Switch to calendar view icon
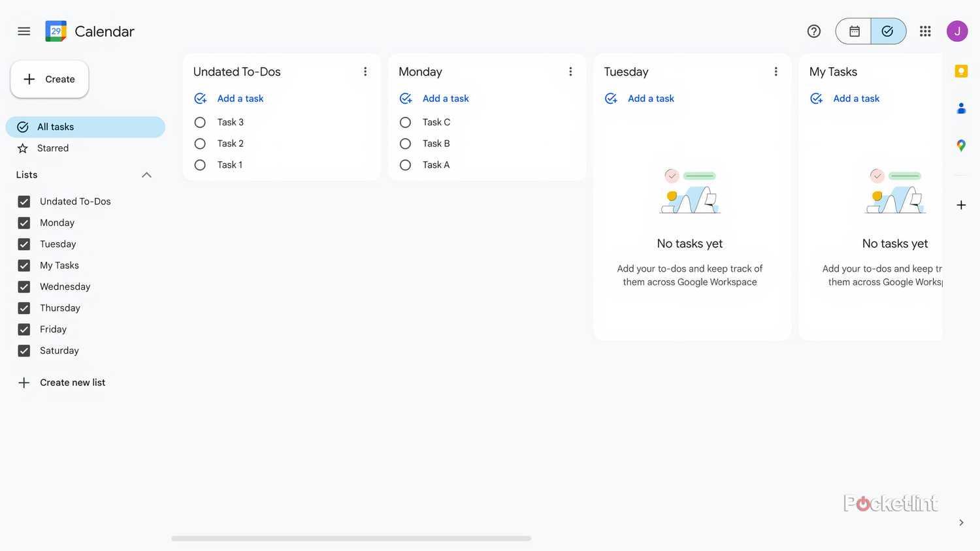 pos(854,31)
